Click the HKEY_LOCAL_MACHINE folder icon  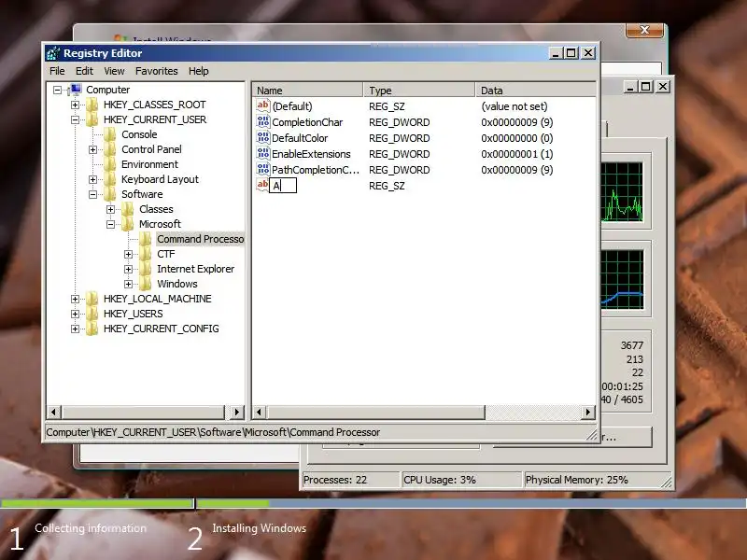pos(92,299)
